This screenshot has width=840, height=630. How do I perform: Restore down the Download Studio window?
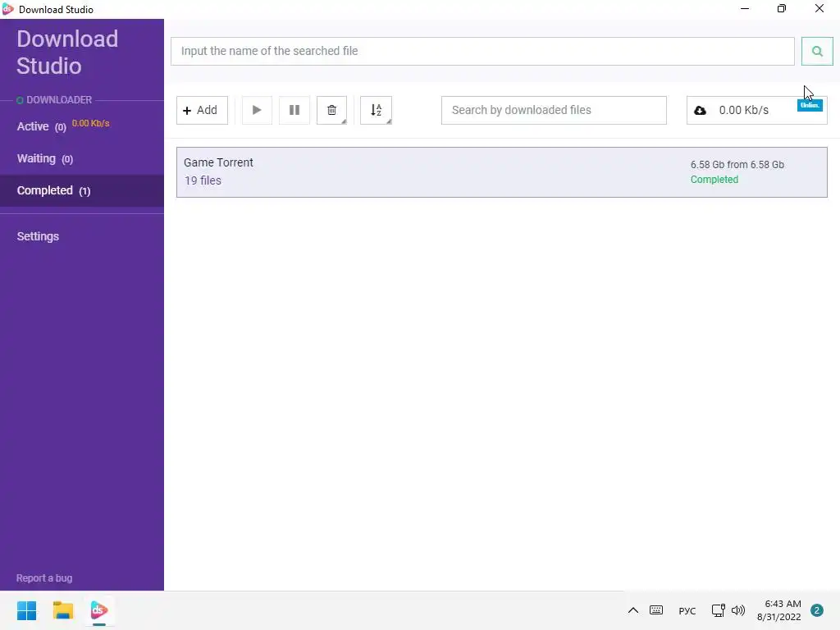pos(782,8)
